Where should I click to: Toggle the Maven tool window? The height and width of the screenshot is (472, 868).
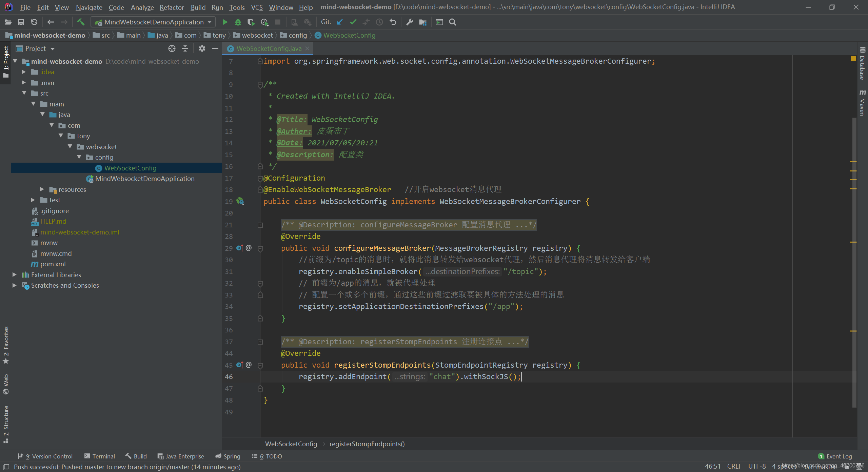[x=862, y=103]
